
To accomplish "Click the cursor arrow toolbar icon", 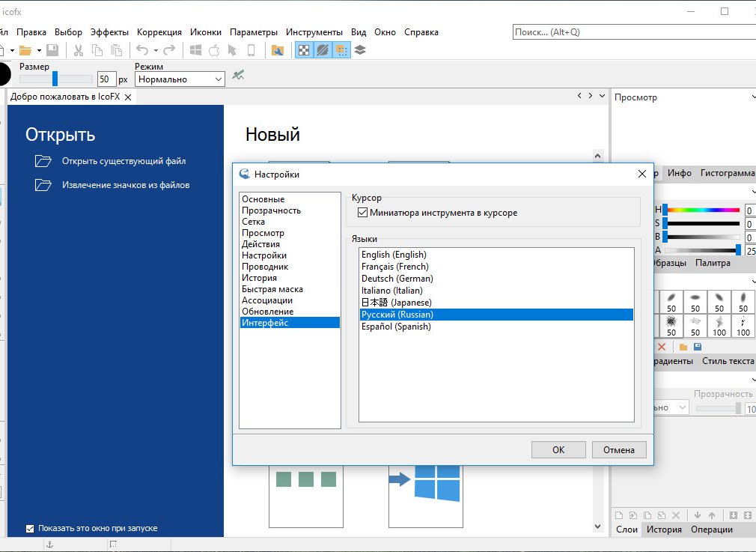I will click(232, 50).
